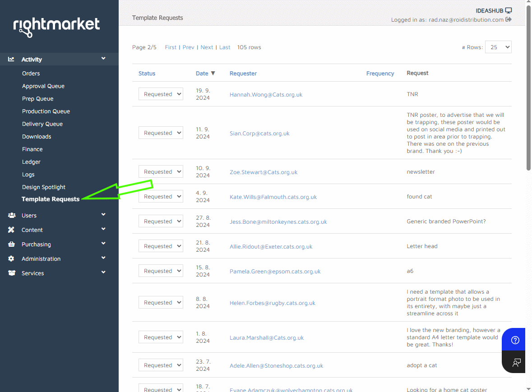This screenshot has width=532, height=392.
Task: Click the Services box icon
Action: (x=12, y=273)
